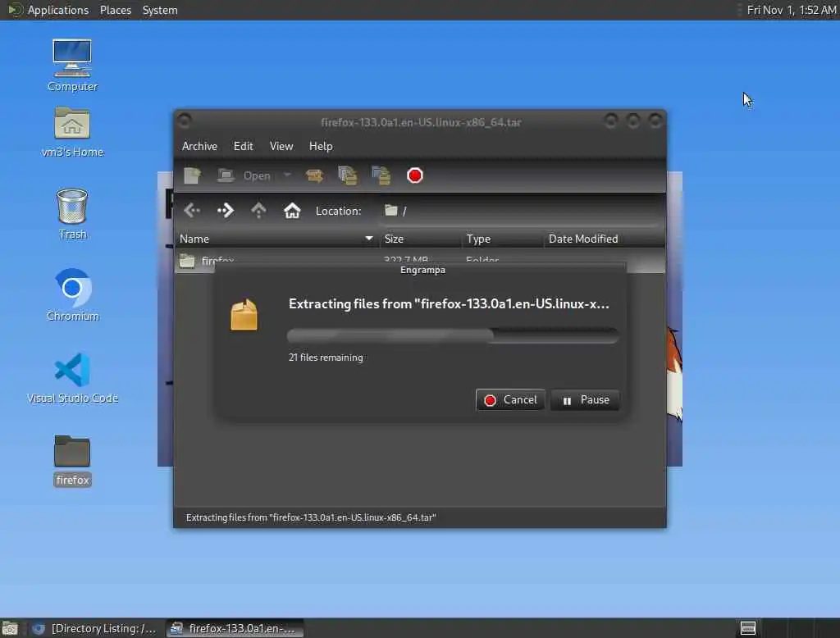Click the new archive toolbar icon
Viewport: 840px width, 638px height.
click(192, 175)
